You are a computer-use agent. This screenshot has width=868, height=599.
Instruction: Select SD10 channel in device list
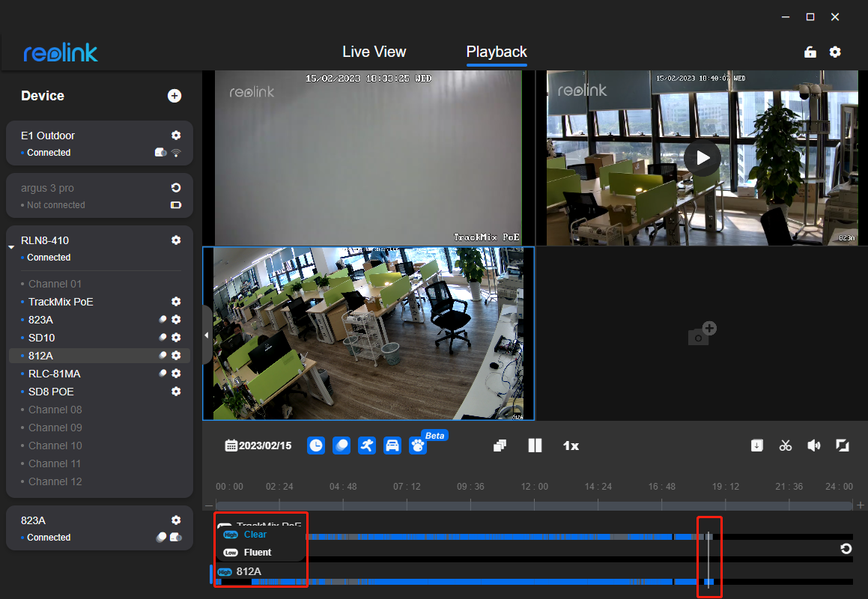point(41,338)
